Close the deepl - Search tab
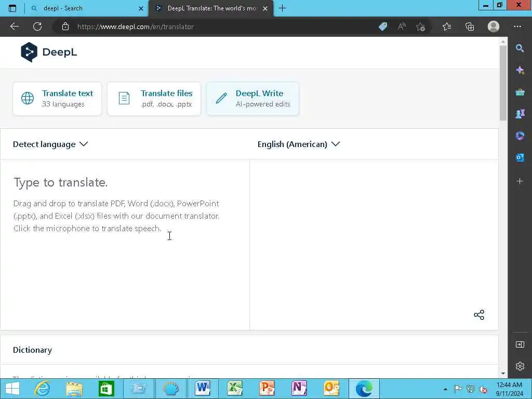The image size is (532, 399). (141, 8)
